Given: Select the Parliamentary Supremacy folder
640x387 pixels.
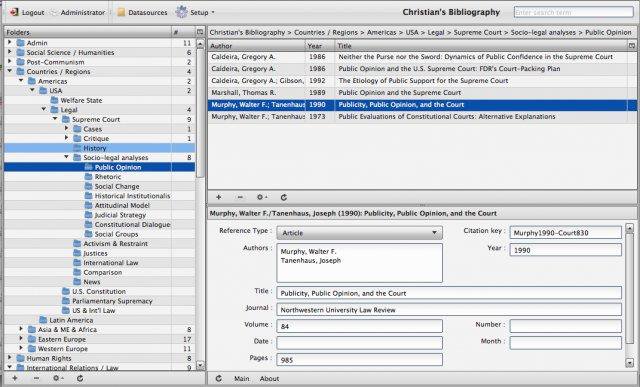Looking at the screenshot, I should [112, 301].
